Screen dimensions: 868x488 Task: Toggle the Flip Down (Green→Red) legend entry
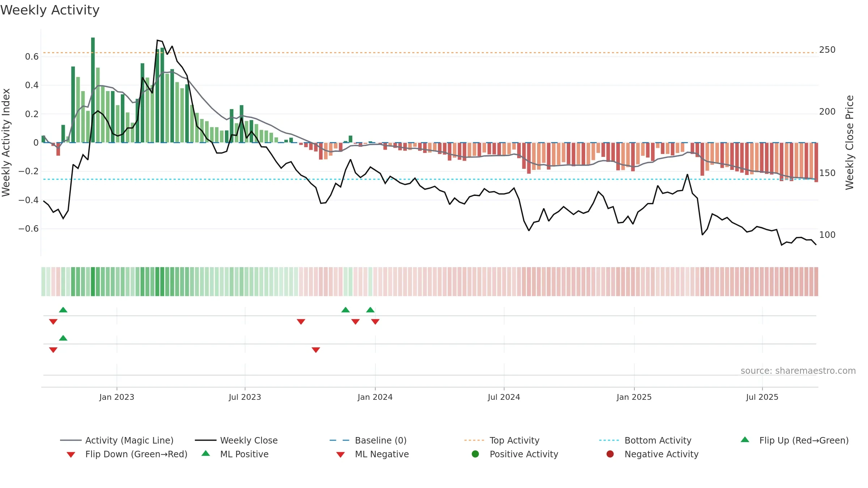(127, 454)
